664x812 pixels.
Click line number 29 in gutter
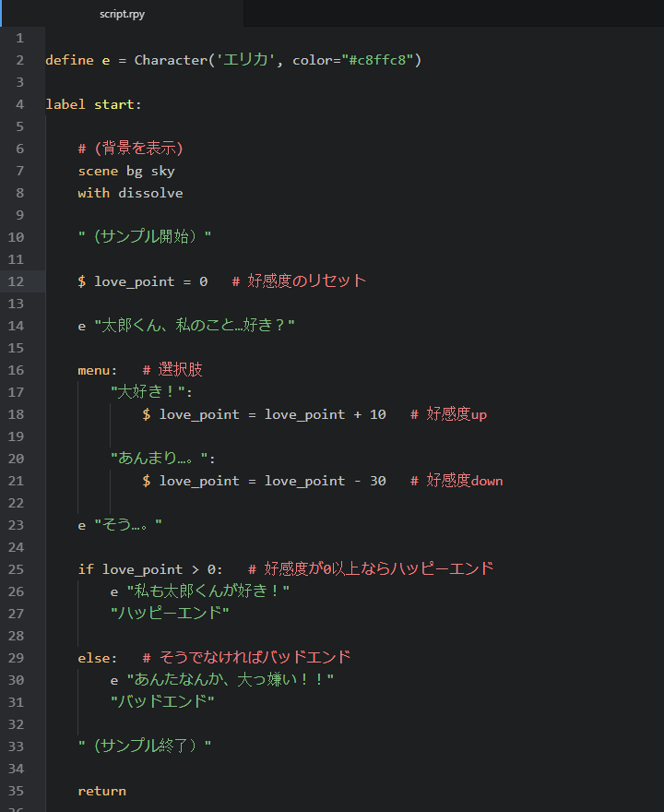coord(16,658)
